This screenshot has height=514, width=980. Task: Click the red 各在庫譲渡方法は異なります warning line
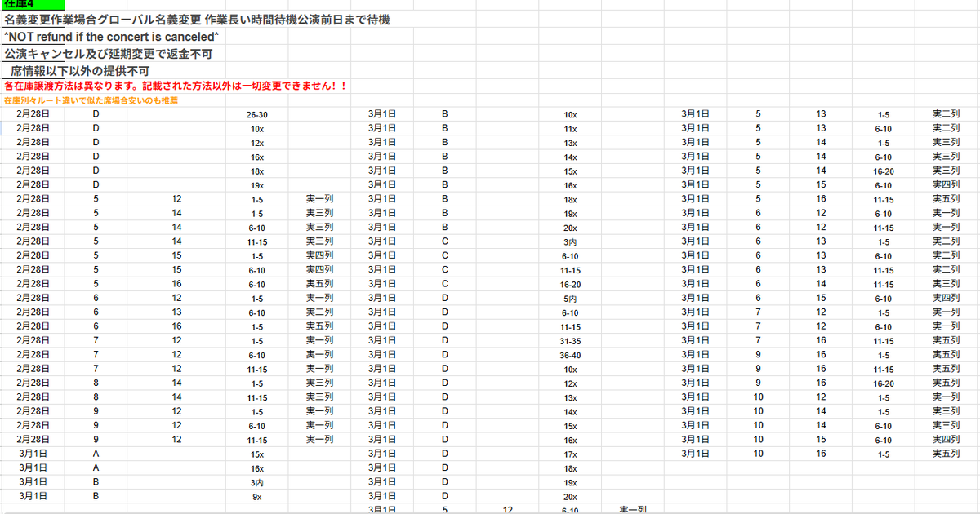point(176,85)
